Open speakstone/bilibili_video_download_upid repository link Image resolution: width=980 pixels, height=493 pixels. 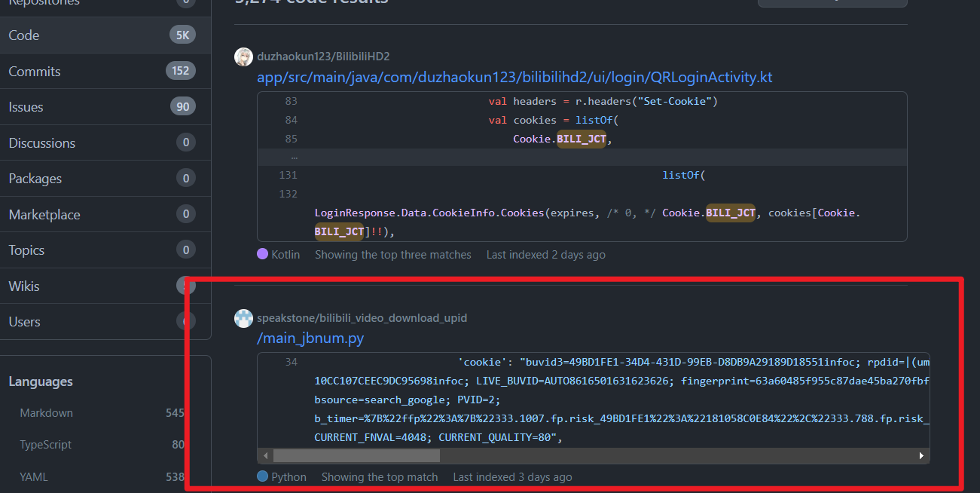pyautogui.click(x=362, y=318)
